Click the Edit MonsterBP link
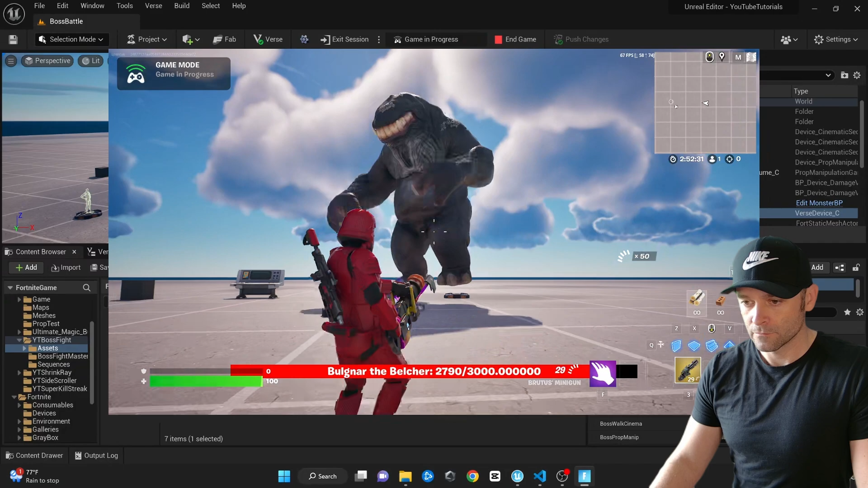This screenshot has height=488, width=868. [x=819, y=203]
